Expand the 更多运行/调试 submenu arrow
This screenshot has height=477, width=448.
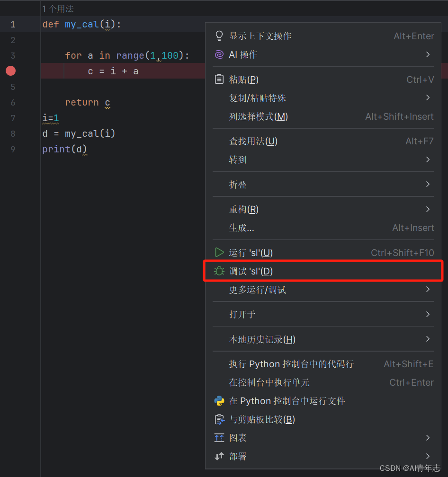click(428, 289)
